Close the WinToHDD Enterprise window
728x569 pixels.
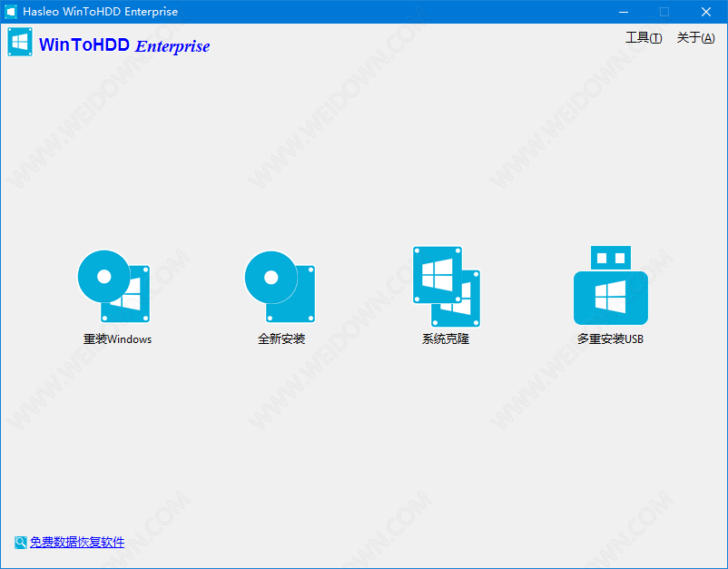pos(706,12)
